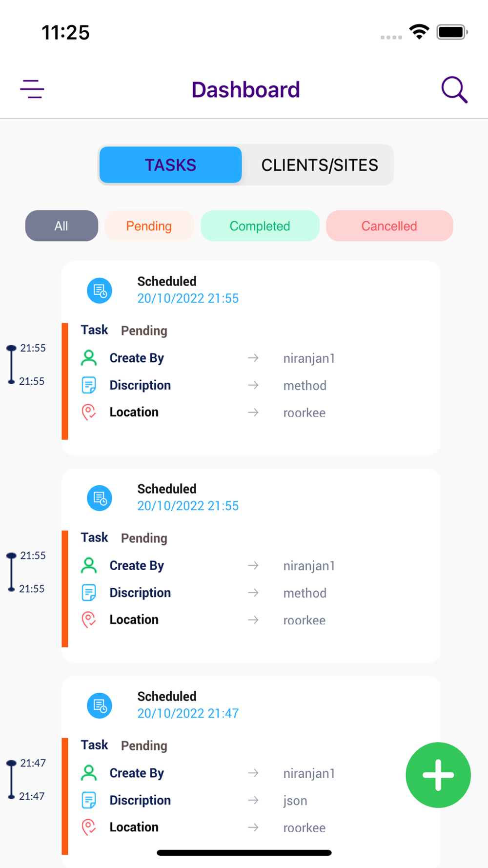Show only Cancelled tasks
Image resolution: width=488 pixels, height=868 pixels.
[x=389, y=226]
